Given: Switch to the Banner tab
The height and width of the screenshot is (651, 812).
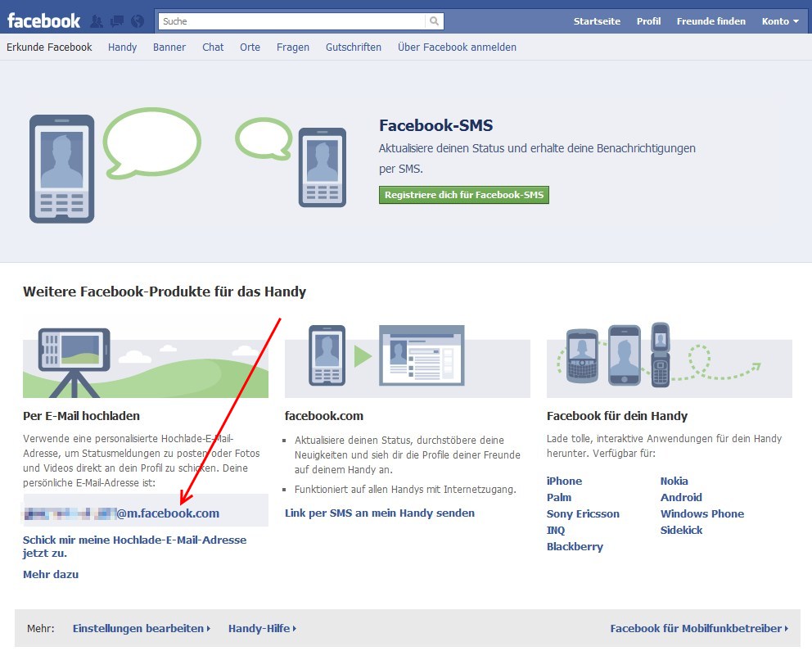Looking at the screenshot, I should 169,47.
